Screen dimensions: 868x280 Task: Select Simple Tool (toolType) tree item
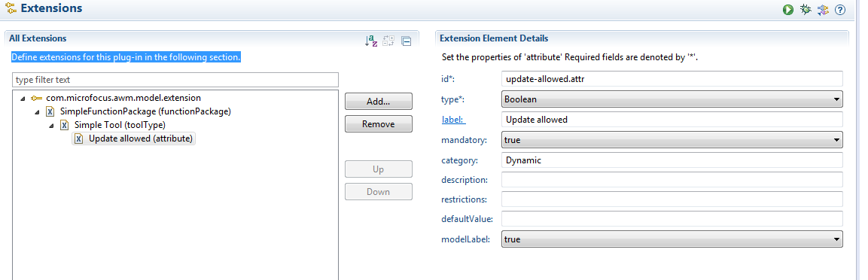coord(120,125)
